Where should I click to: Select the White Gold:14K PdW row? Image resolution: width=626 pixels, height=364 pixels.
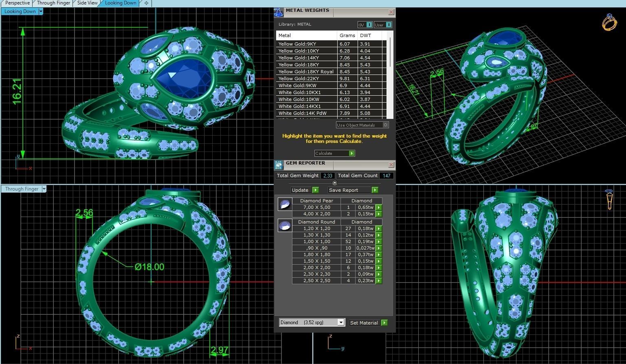(331, 113)
